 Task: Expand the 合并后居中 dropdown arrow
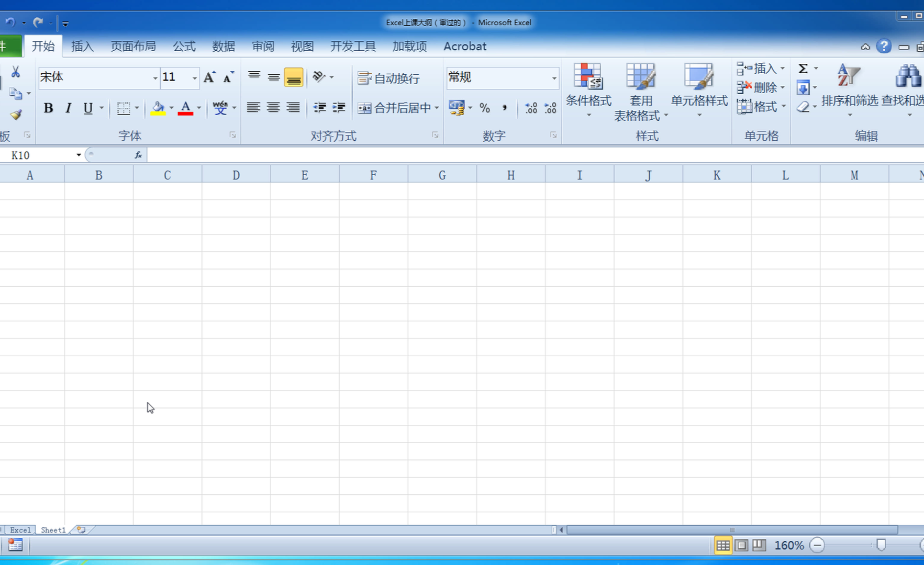tap(437, 108)
